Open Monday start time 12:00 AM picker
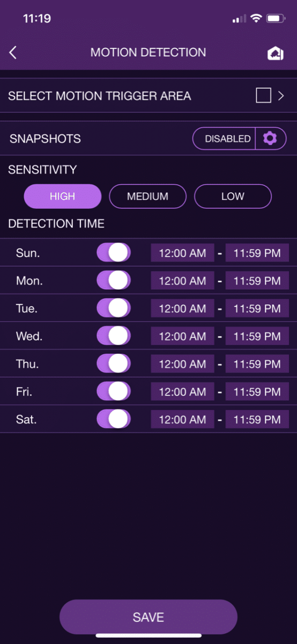This screenshot has width=297, height=644. [182, 281]
